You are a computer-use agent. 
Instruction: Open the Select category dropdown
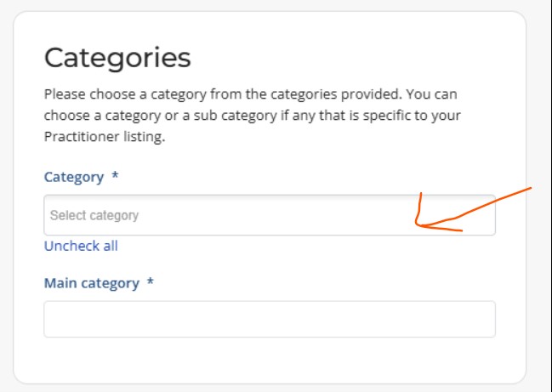coord(270,215)
